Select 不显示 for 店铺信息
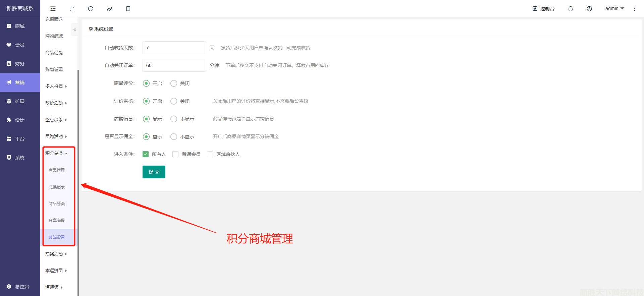 click(x=174, y=119)
